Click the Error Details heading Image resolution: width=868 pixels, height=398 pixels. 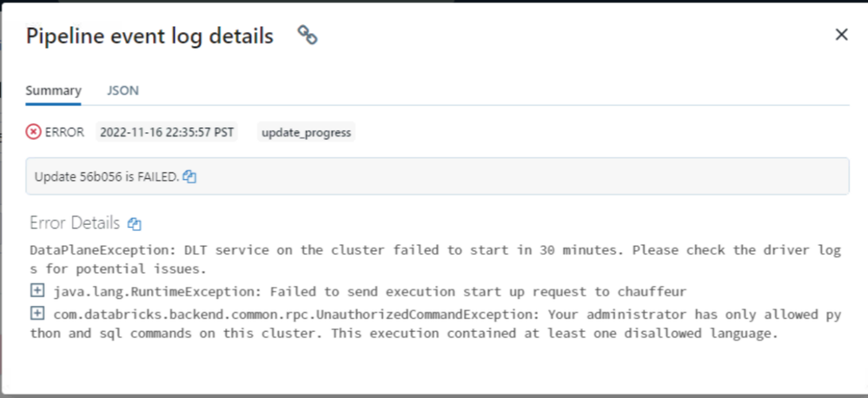pos(75,223)
